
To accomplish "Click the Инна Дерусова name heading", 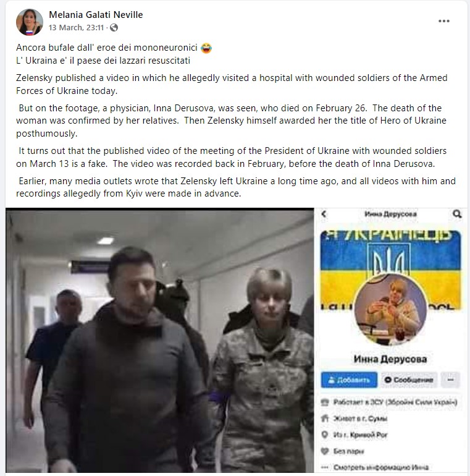I will [x=390, y=359].
